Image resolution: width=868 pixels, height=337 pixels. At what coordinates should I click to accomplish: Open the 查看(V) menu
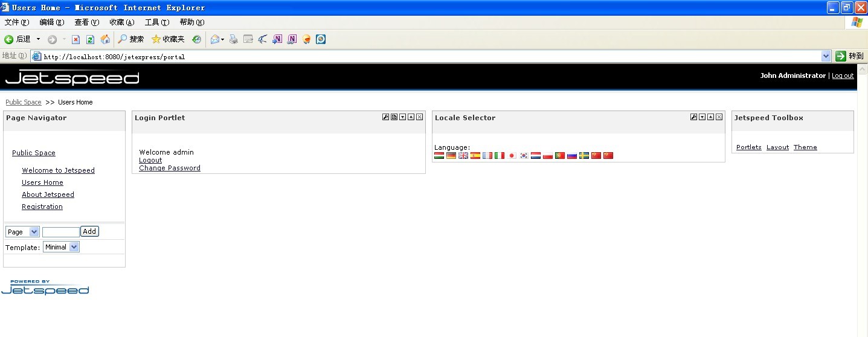[87, 22]
